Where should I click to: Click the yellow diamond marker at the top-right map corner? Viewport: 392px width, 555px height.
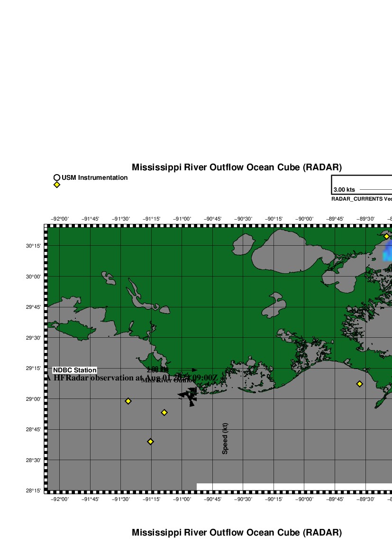tap(386, 236)
